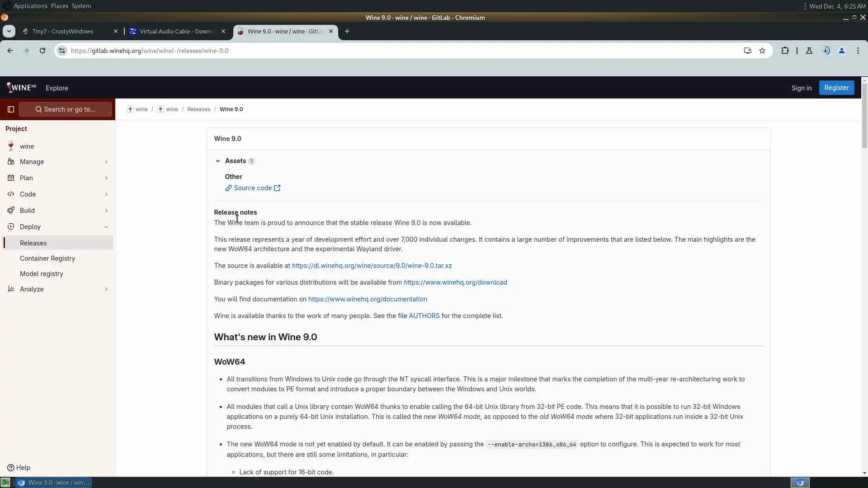Image resolution: width=868 pixels, height=488 pixels.
Task: Open the Chromium profile avatar icon
Action: (x=842, y=51)
